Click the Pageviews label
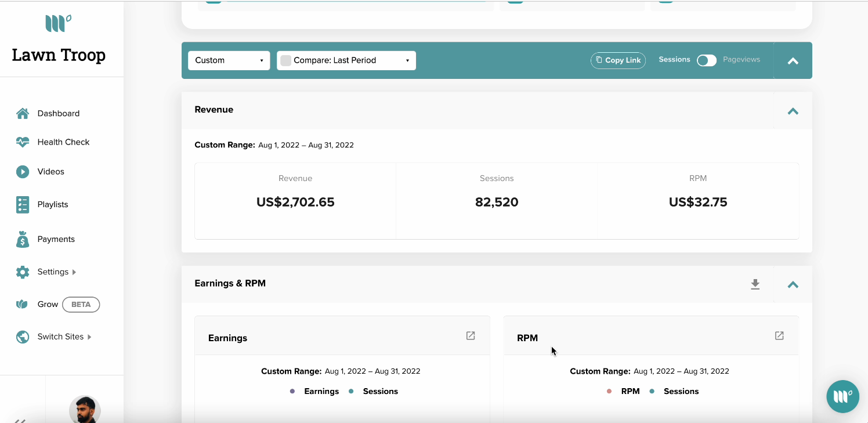 pos(742,59)
